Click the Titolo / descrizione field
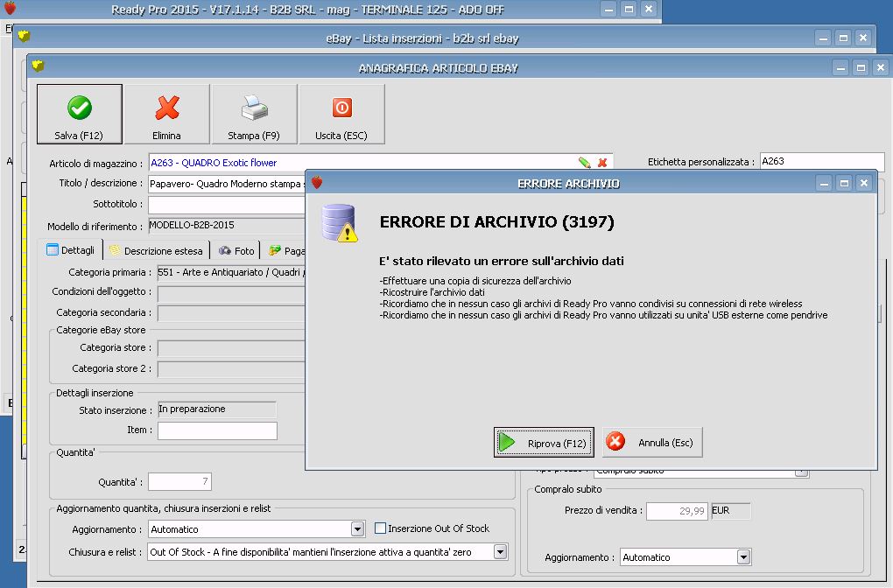 pyautogui.click(x=228, y=184)
